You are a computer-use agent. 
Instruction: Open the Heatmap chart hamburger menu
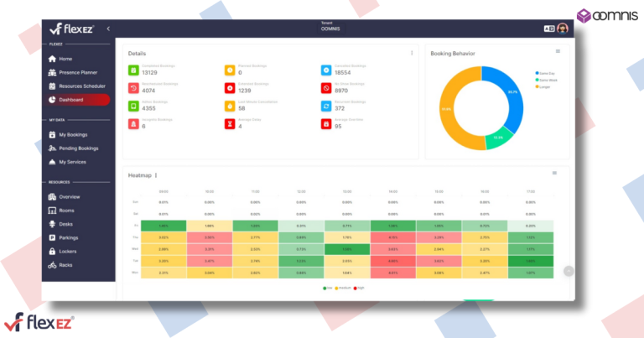[554, 173]
